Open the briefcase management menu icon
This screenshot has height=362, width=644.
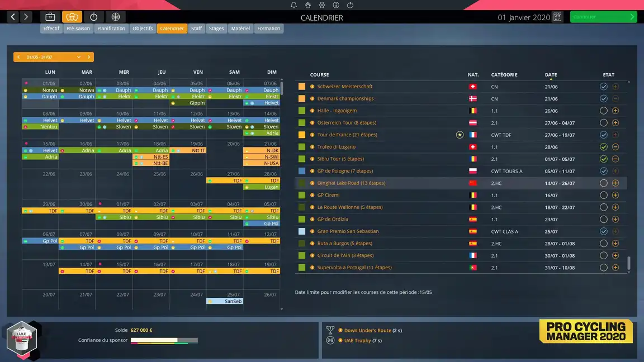click(50, 17)
